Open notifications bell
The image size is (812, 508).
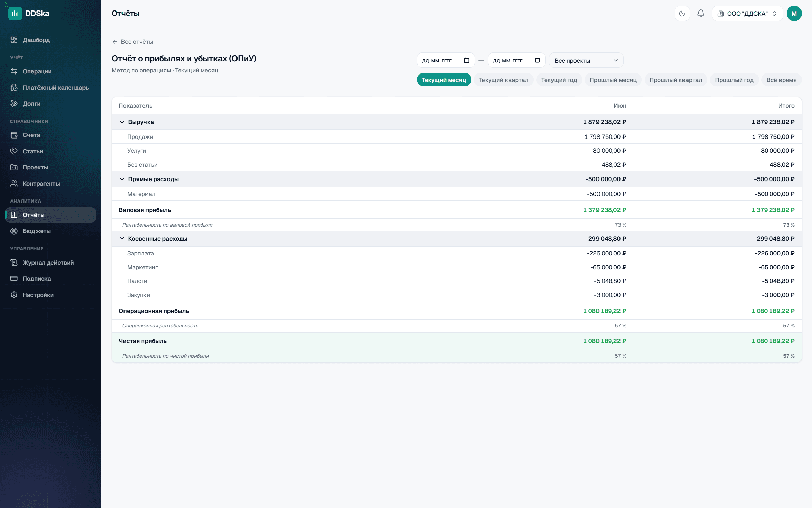(x=701, y=14)
